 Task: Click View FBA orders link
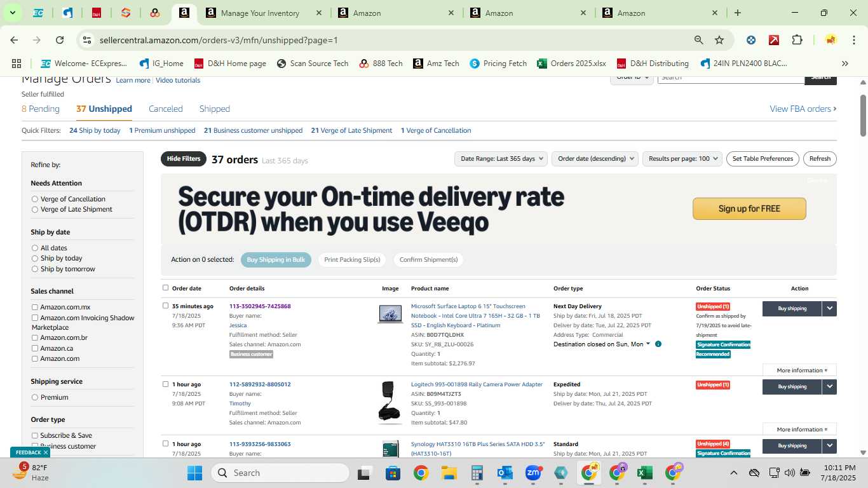803,109
